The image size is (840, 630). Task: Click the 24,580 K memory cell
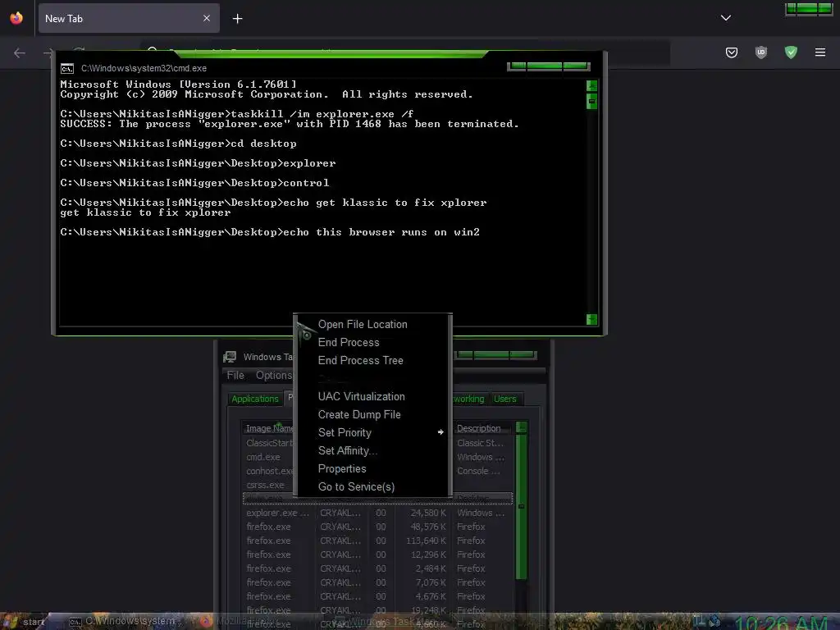pyautogui.click(x=428, y=513)
